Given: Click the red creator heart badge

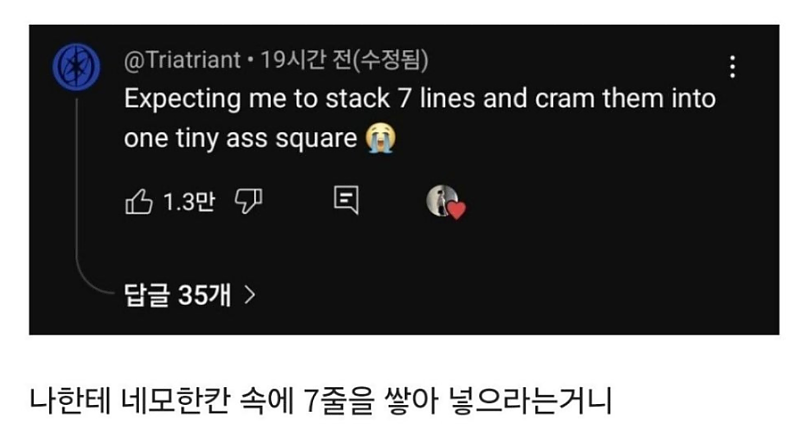Looking at the screenshot, I should click(456, 210).
